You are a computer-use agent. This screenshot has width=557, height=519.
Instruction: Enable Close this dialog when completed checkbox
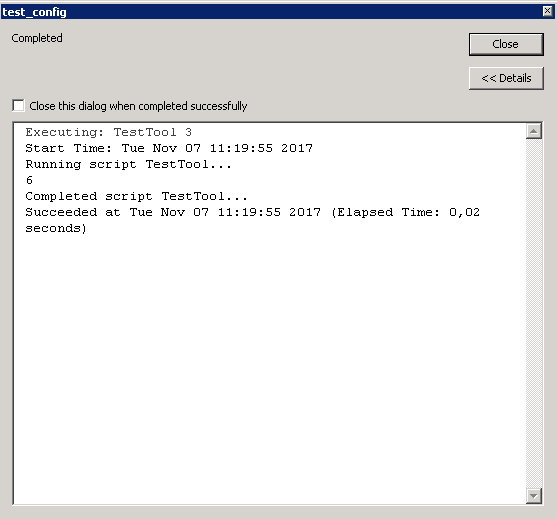(18, 106)
